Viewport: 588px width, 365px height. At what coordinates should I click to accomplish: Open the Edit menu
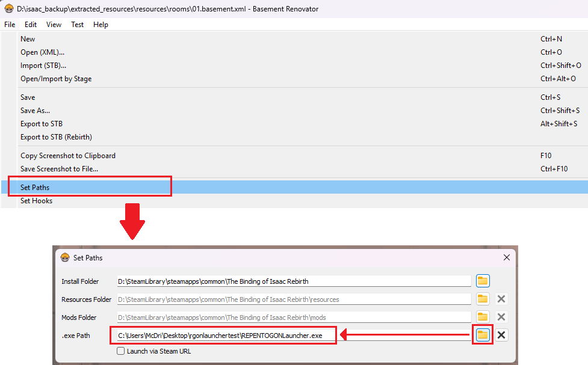[x=31, y=25]
